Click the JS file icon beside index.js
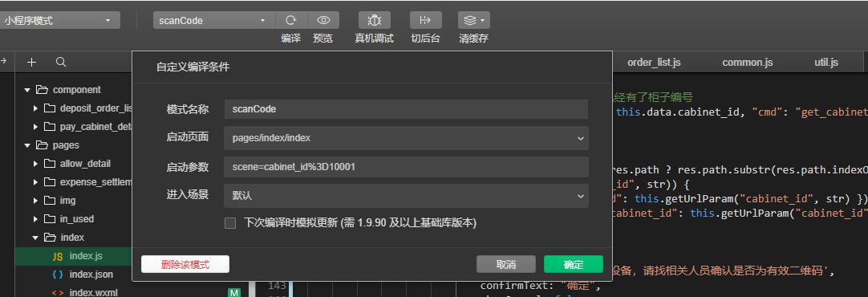Viewport: 868px width, 297px height. (58, 257)
